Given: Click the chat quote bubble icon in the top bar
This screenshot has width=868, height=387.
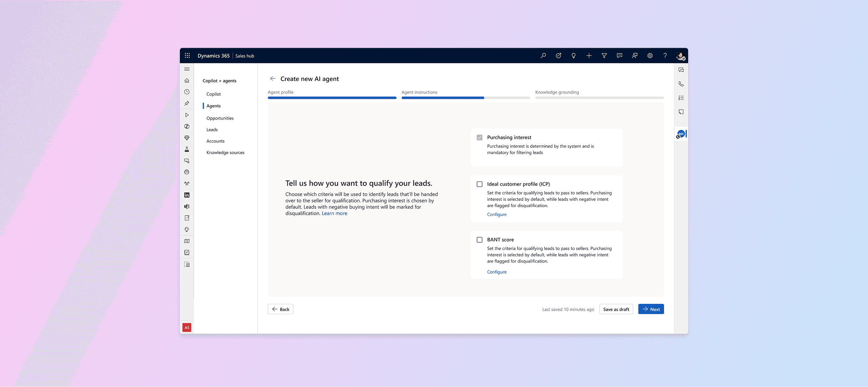Looking at the screenshot, I should coord(620,55).
